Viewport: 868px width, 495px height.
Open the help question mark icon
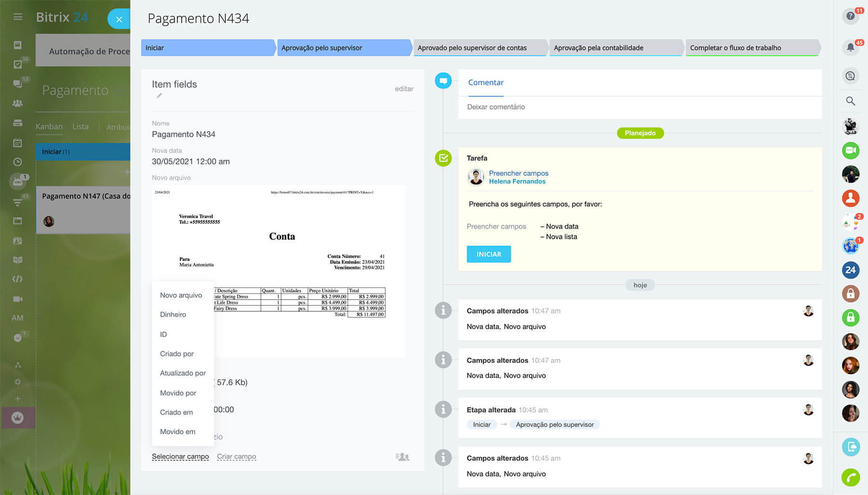point(850,16)
